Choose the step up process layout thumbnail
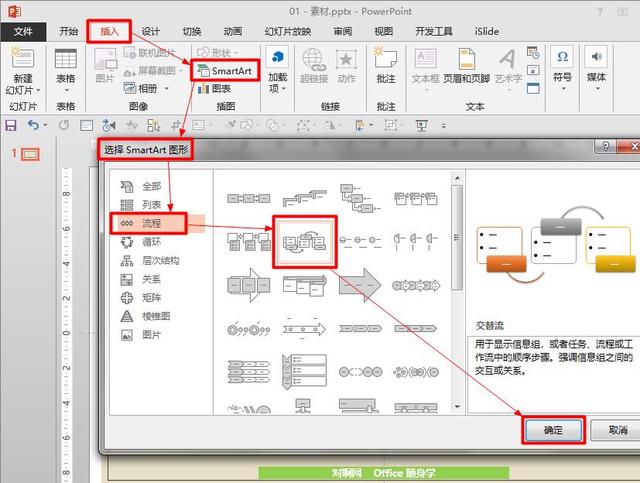This screenshot has width=640, height=483. pos(304,198)
